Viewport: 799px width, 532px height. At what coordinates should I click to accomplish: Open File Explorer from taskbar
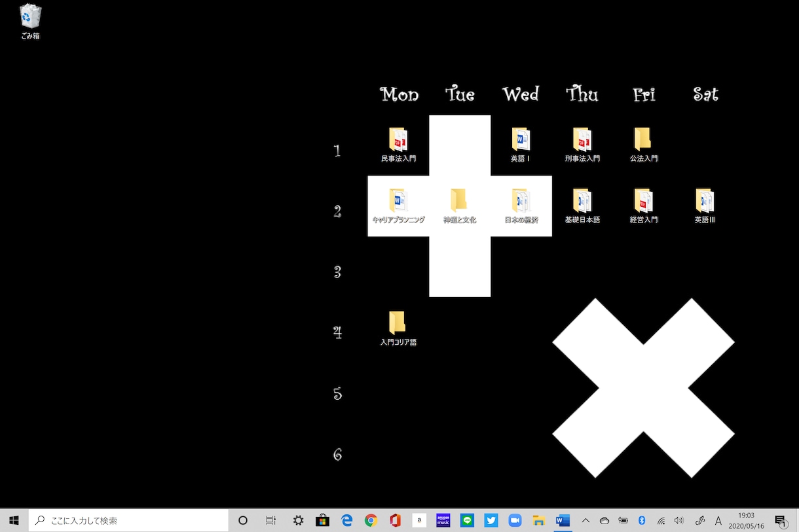tap(539, 520)
